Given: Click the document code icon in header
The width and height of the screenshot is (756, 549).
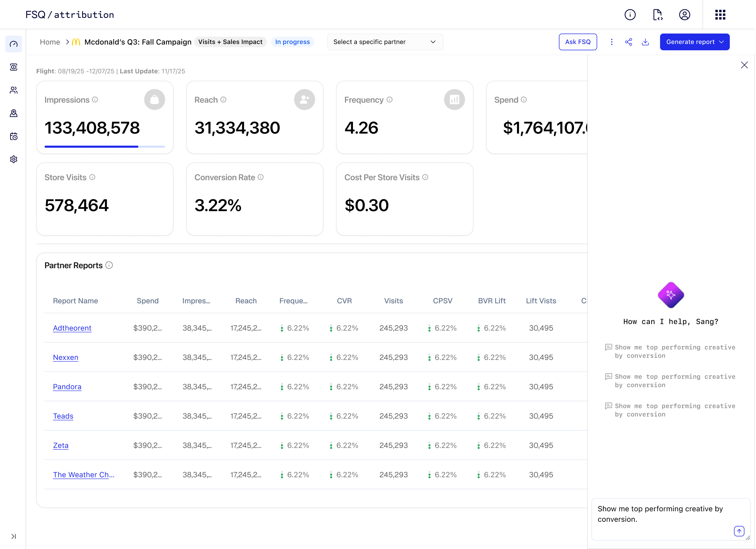Looking at the screenshot, I should point(657,15).
